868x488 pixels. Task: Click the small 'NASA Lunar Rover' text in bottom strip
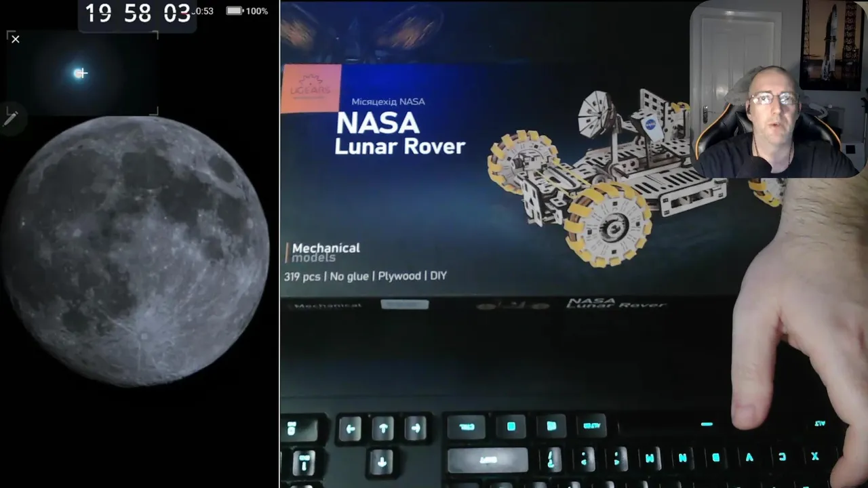coord(616,304)
